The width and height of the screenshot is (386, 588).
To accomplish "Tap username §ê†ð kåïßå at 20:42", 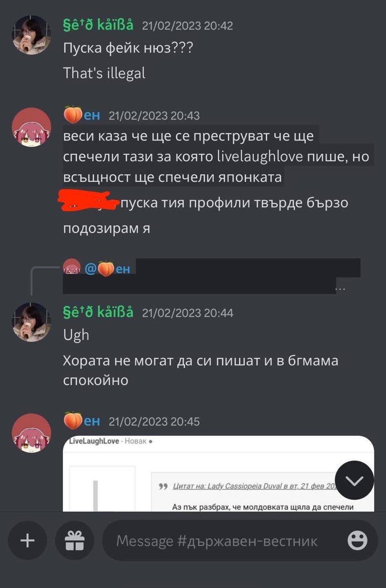I will pos(98,25).
